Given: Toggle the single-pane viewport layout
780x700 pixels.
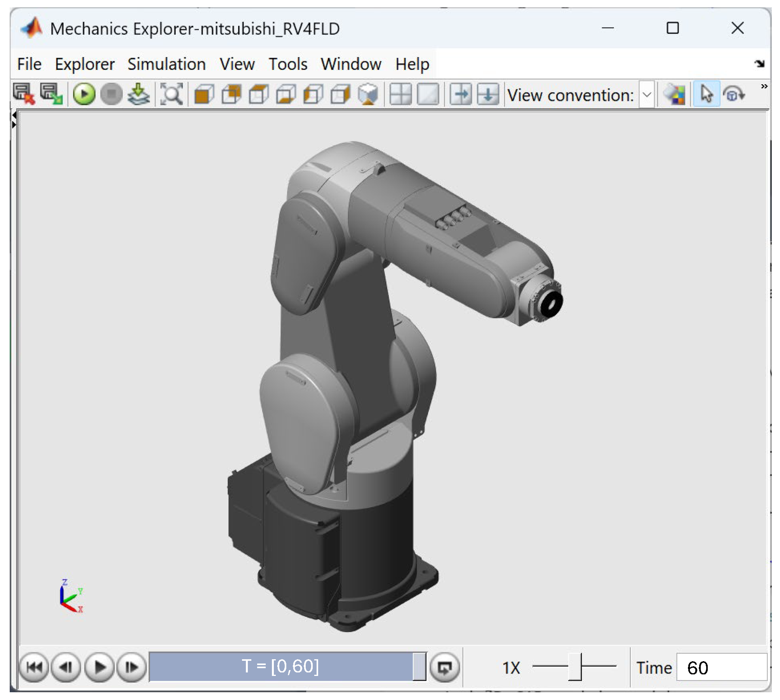Looking at the screenshot, I should (428, 94).
